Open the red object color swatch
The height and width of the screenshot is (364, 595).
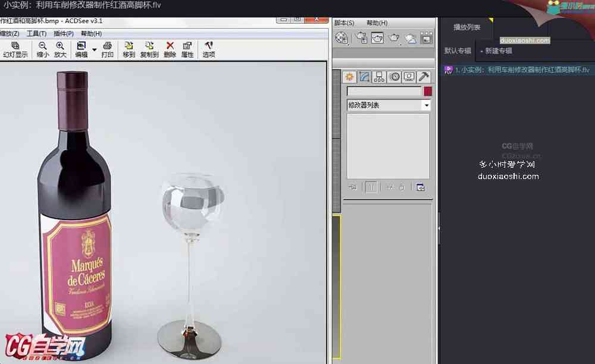[428, 92]
